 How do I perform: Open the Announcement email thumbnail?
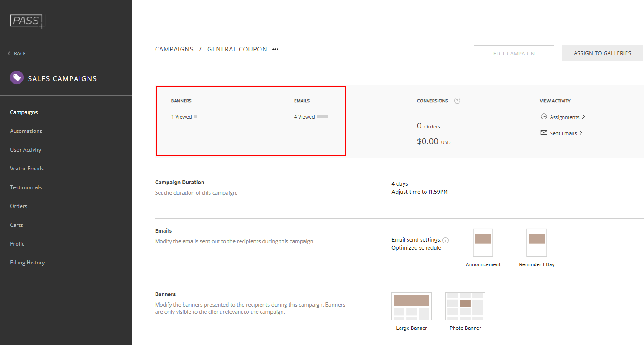[x=483, y=243]
